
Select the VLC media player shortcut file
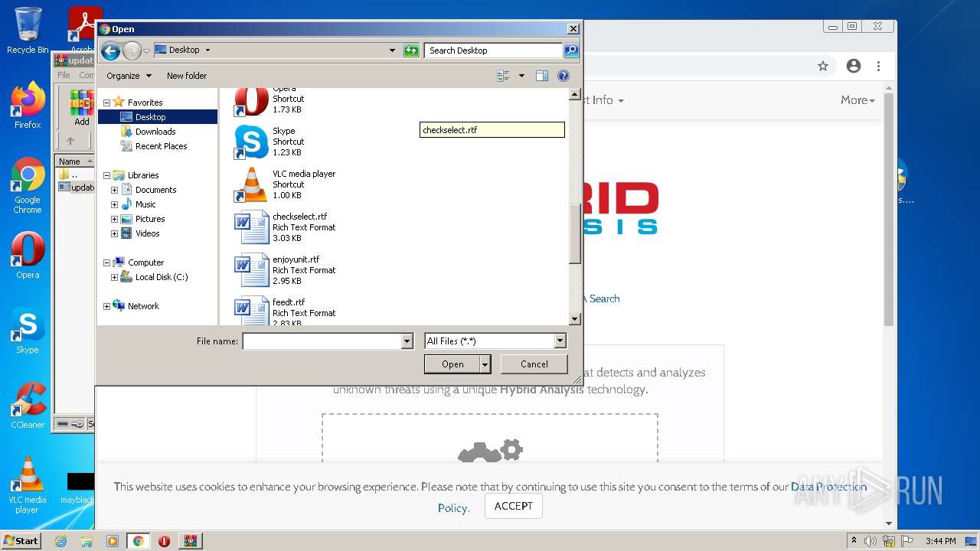(x=285, y=184)
